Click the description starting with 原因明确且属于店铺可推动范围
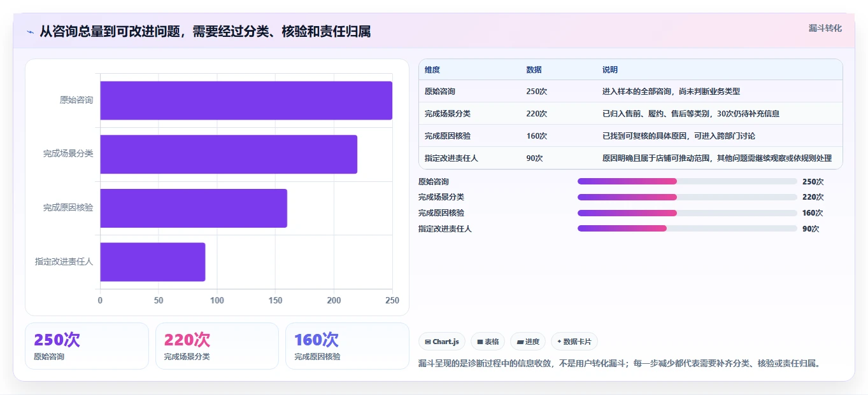The image size is (868, 395). [x=717, y=158]
